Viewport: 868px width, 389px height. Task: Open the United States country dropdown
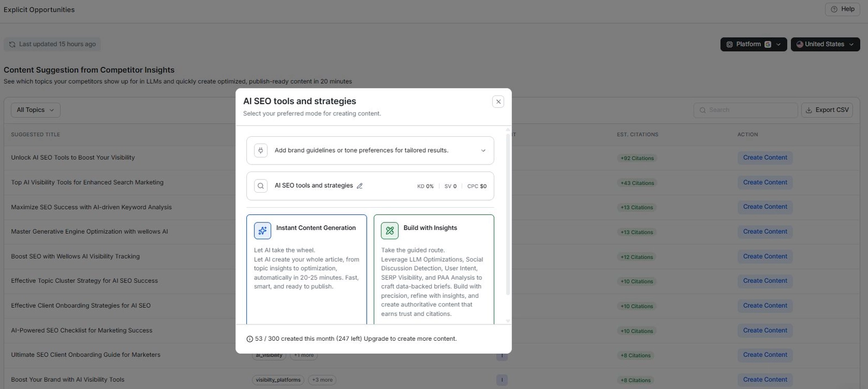click(825, 44)
